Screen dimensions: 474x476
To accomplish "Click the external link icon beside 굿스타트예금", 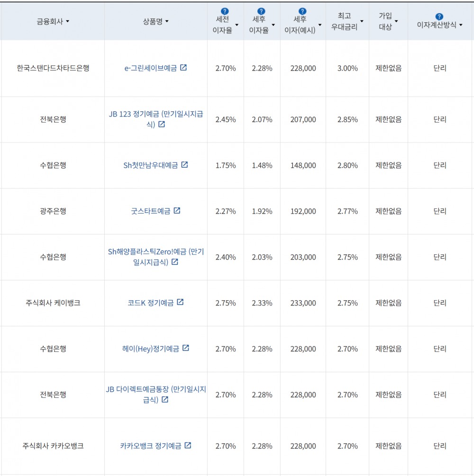I will click(x=177, y=211).
